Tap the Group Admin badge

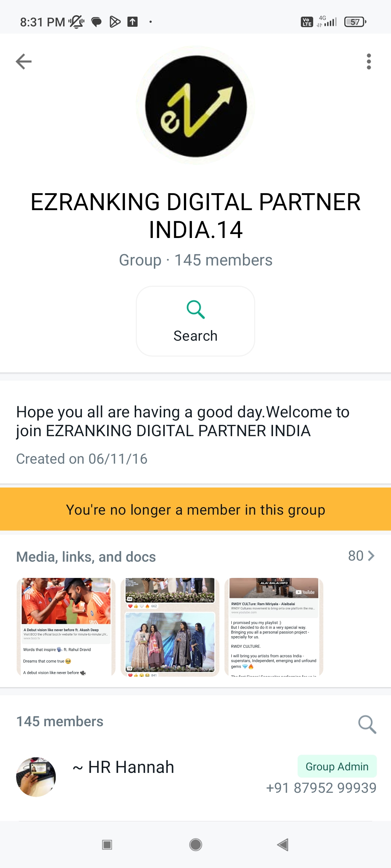tap(337, 766)
